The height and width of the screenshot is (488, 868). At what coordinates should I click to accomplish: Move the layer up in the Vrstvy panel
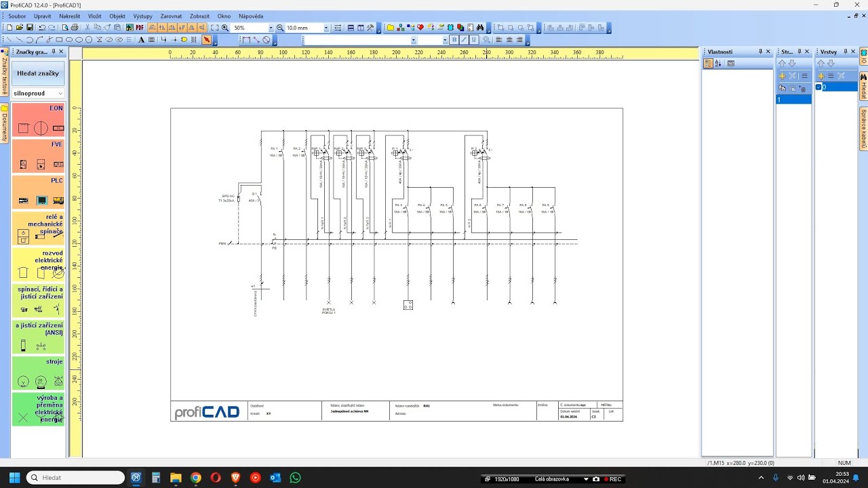tap(821, 64)
